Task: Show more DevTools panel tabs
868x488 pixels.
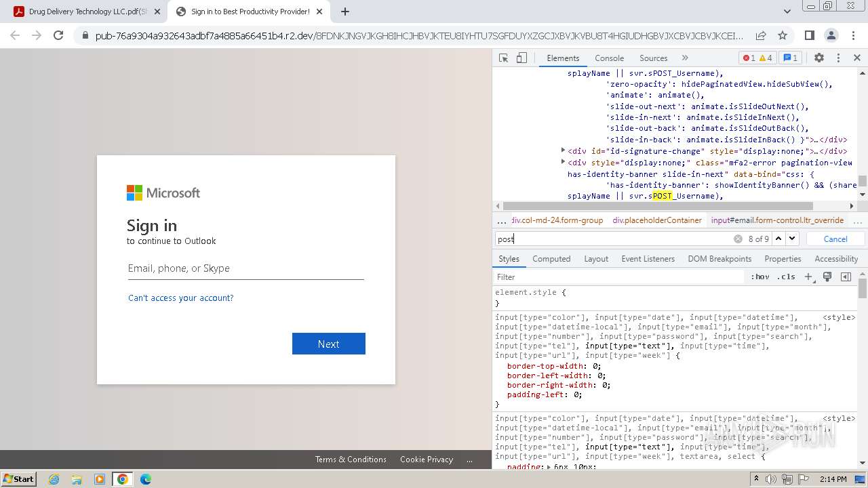Action: (x=685, y=58)
